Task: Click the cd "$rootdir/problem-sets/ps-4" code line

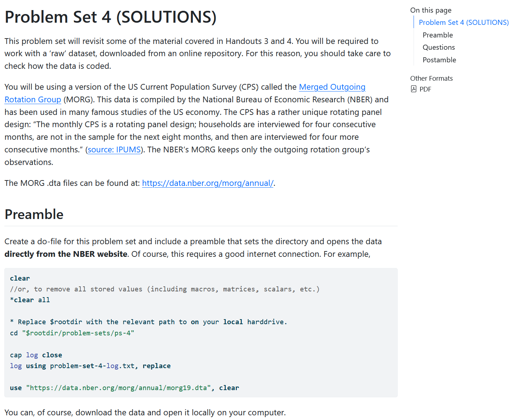Action: tap(72, 333)
